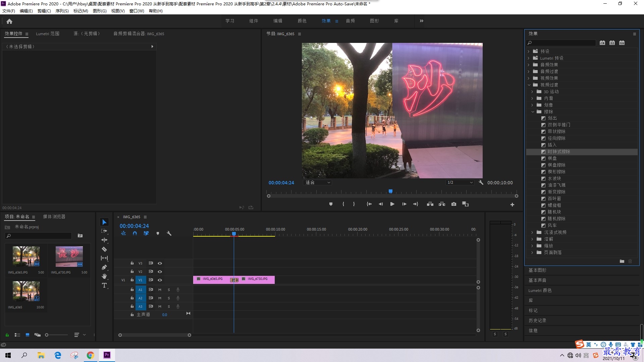Select the Pen tool
Screen dimensions: 644x362
coord(104,267)
